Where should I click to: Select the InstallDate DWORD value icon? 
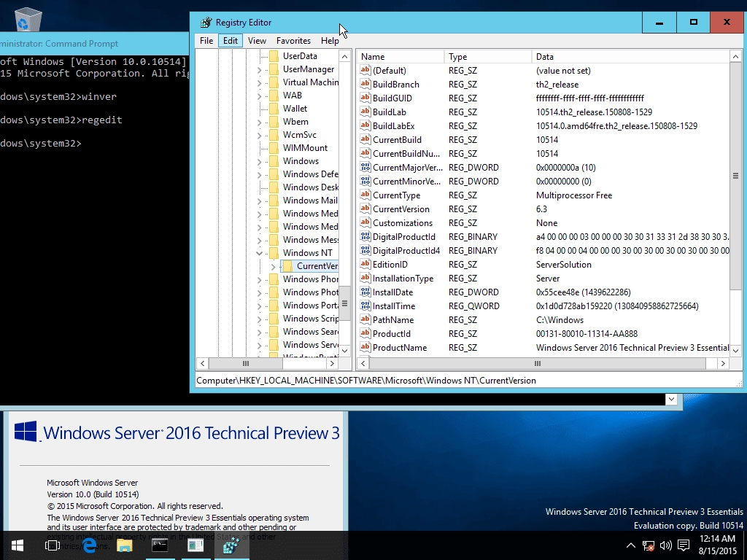pos(365,292)
